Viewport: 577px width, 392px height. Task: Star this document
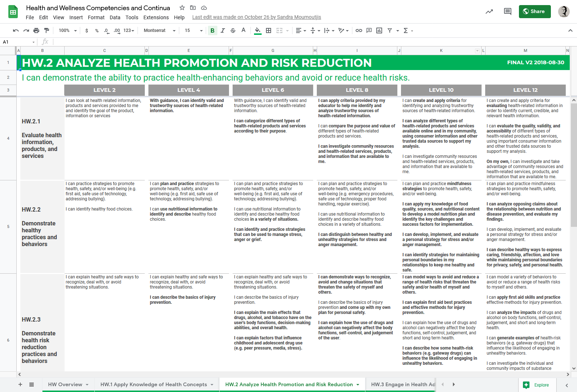pos(182,8)
